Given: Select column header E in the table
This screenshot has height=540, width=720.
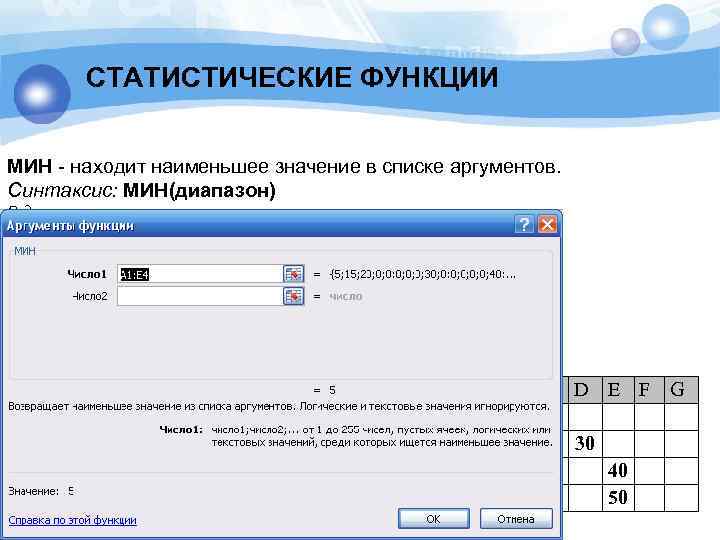Looking at the screenshot, I should coord(618,390).
